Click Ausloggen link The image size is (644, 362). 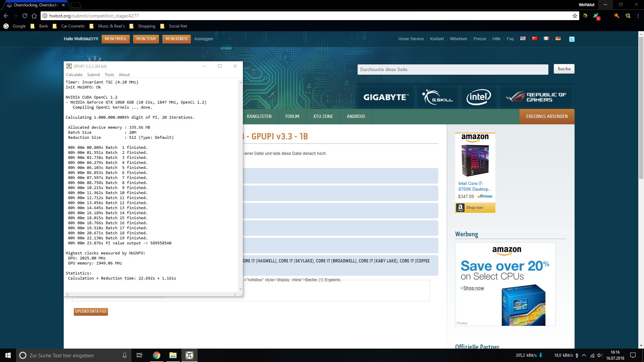[204, 39]
